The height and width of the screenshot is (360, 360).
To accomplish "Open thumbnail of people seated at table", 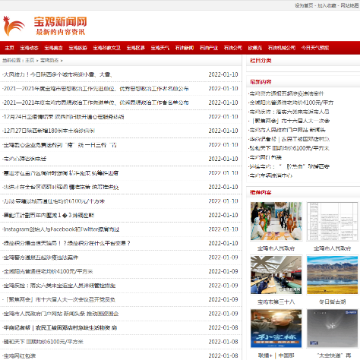I will pyautogui.click(x=276, y=221).
